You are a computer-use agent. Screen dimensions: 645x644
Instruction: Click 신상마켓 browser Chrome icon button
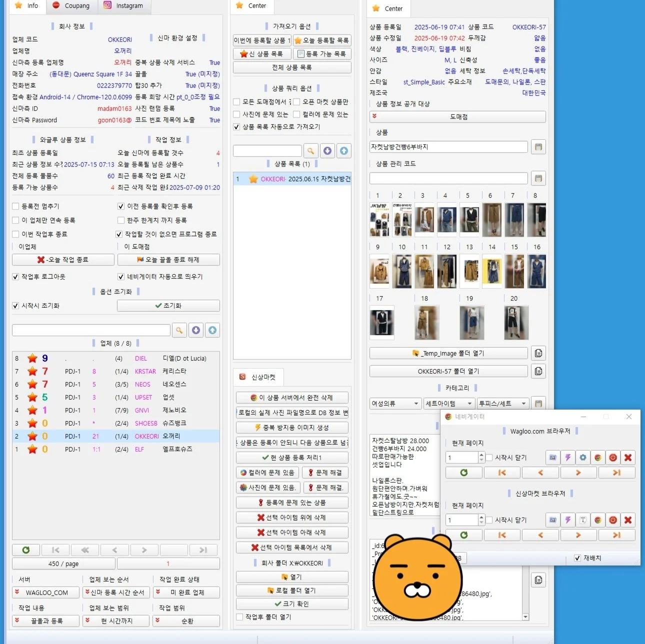point(598,520)
